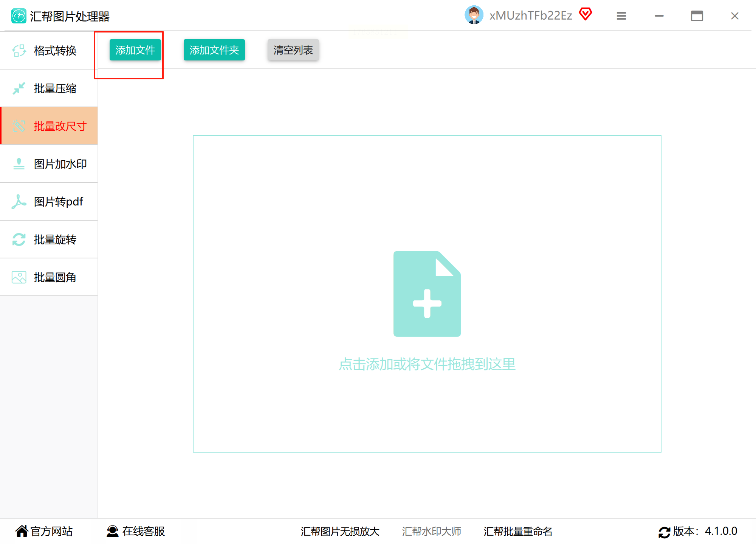This screenshot has height=544, width=756.
Task: Switch to 批量压缩 sidebar tab
Action: 55,88
